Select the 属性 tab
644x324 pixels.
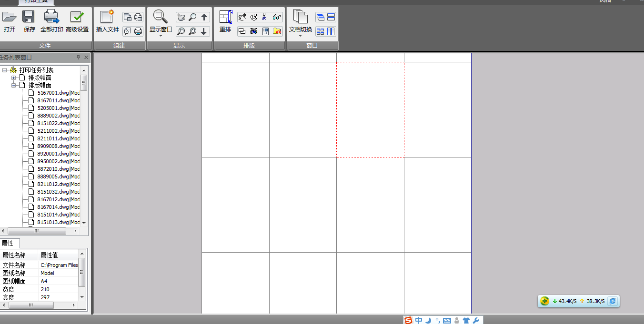(x=8, y=243)
